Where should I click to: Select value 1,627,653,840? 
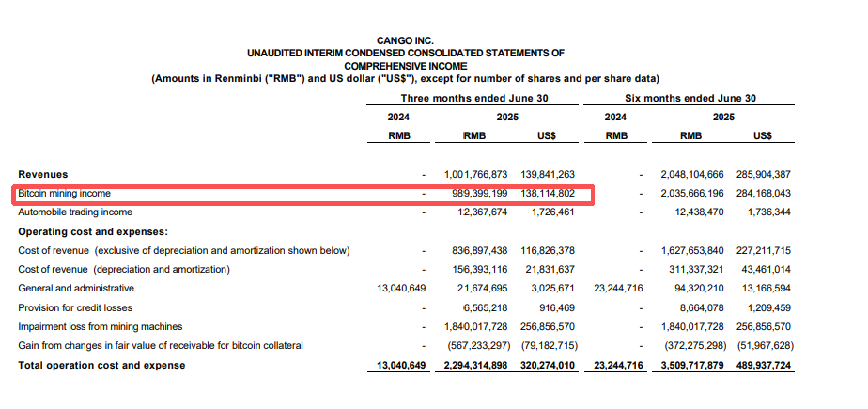[x=692, y=250]
